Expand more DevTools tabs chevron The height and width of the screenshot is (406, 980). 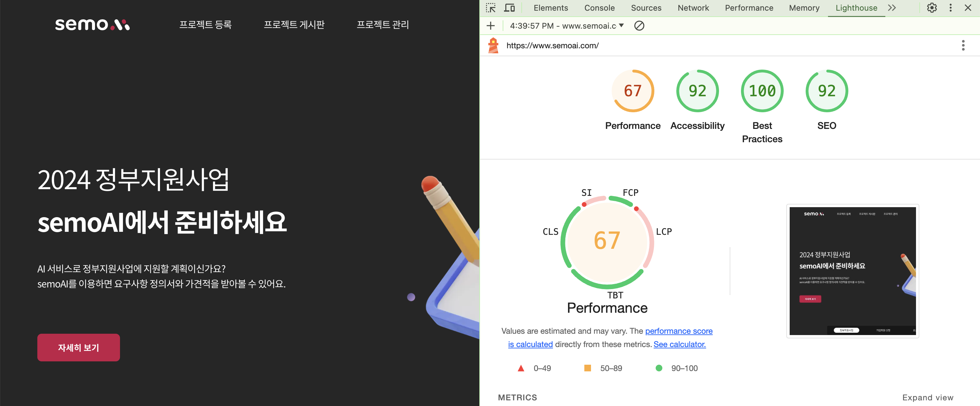(x=892, y=8)
